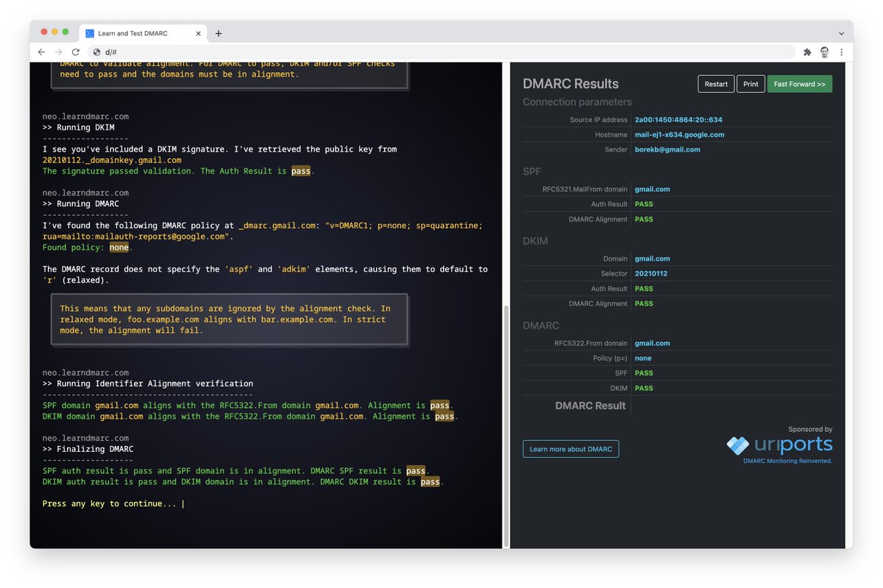Open a new tab with the plus icon

(219, 33)
